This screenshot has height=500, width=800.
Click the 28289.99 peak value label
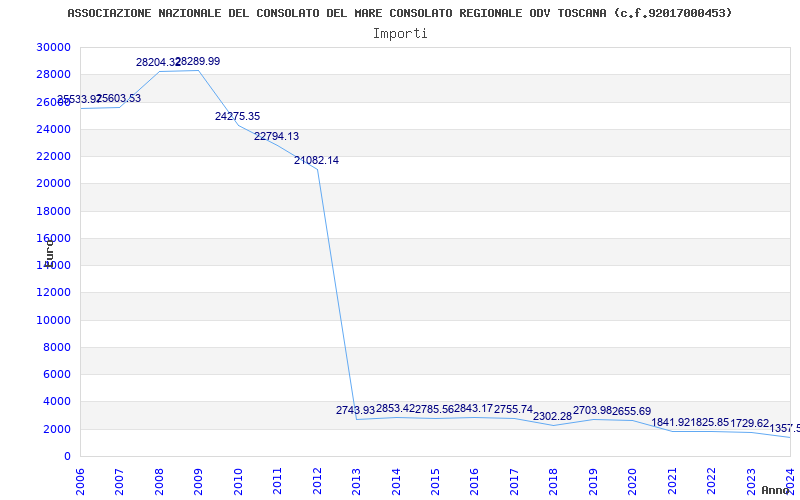pyautogui.click(x=199, y=62)
